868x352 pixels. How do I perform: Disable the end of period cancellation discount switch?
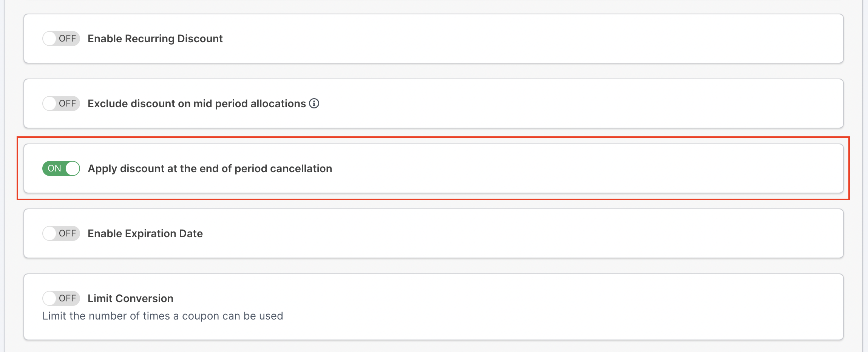point(61,168)
